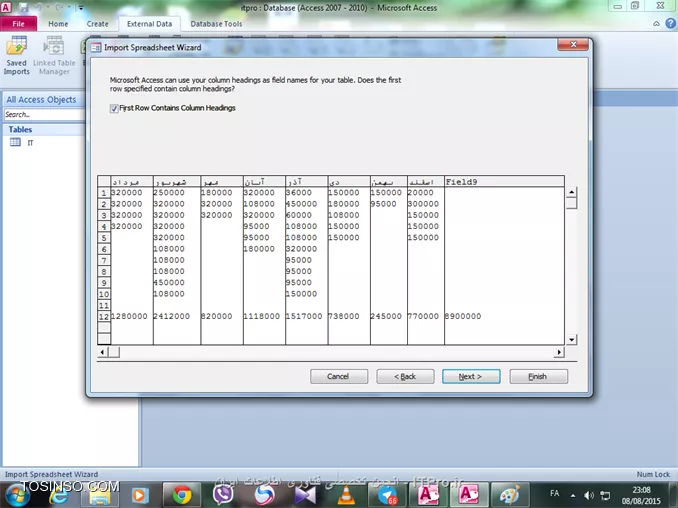Click the Search box in navigation pane
678x508 pixels.
[x=40, y=115]
